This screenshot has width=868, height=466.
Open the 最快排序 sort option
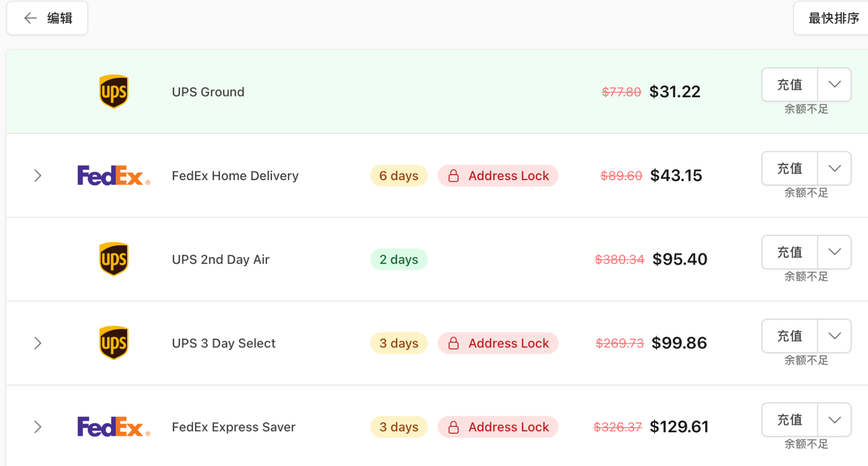tap(831, 18)
